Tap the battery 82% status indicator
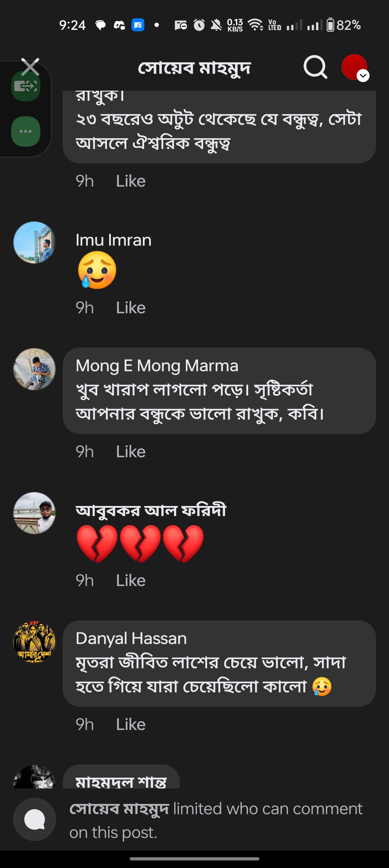 (x=344, y=25)
